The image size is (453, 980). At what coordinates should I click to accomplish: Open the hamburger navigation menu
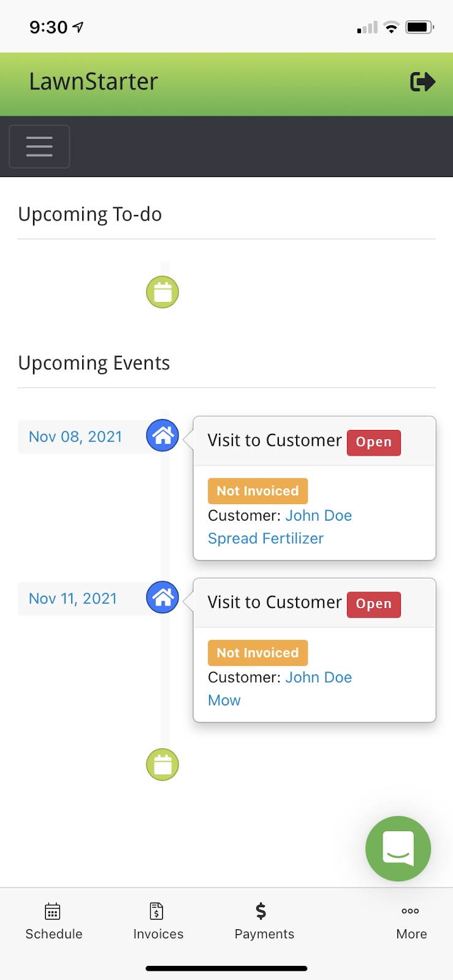click(39, 146)
